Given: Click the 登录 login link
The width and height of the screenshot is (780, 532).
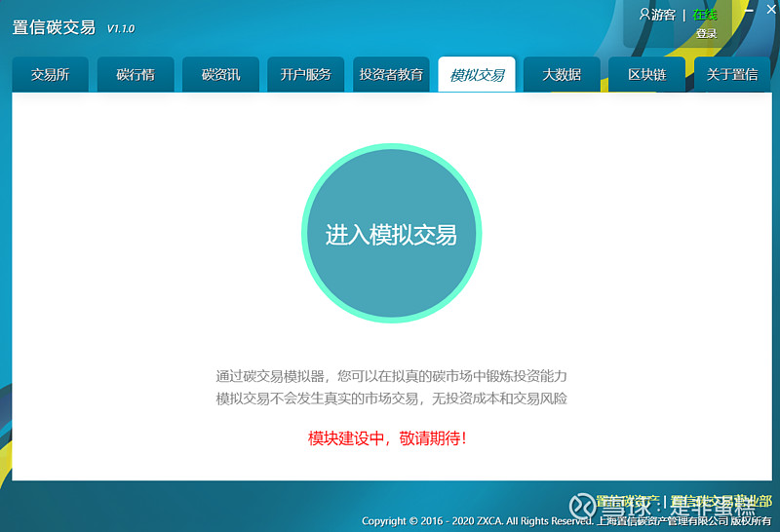Looking at the screenshot, I should pos(706,33).
